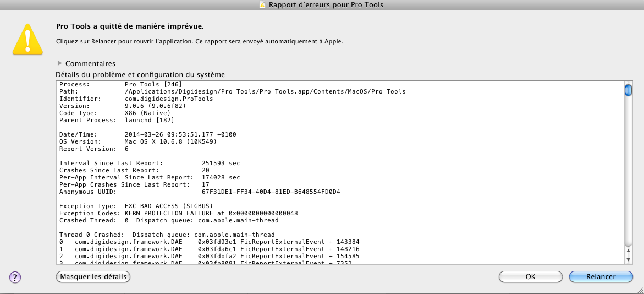Viewport: 644px width, 294px height.
Task: Click the title bar document warning icon
Action: click(263, 4)
